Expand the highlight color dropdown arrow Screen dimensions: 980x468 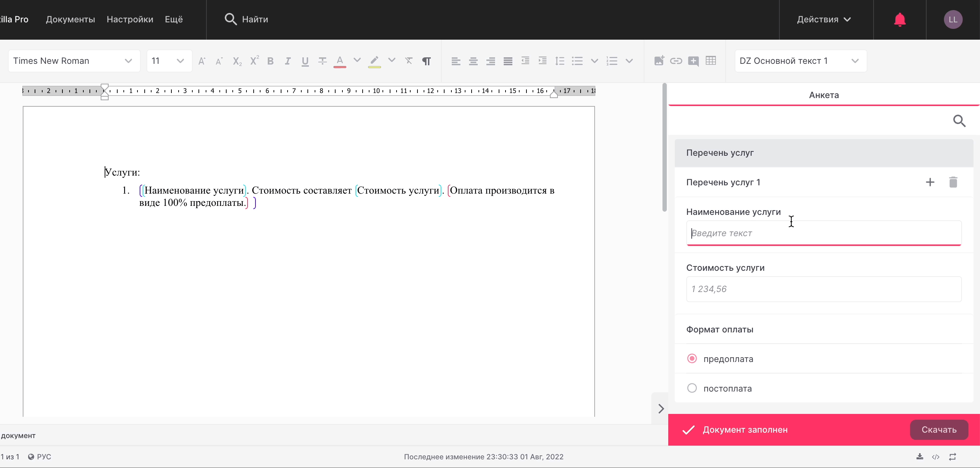coord(391,60)
